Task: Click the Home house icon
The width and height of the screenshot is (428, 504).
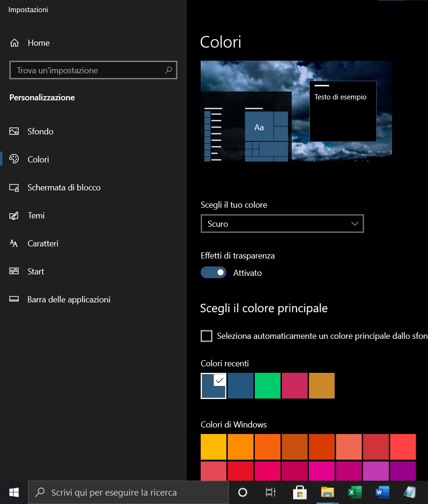Action: click(14, 43)
